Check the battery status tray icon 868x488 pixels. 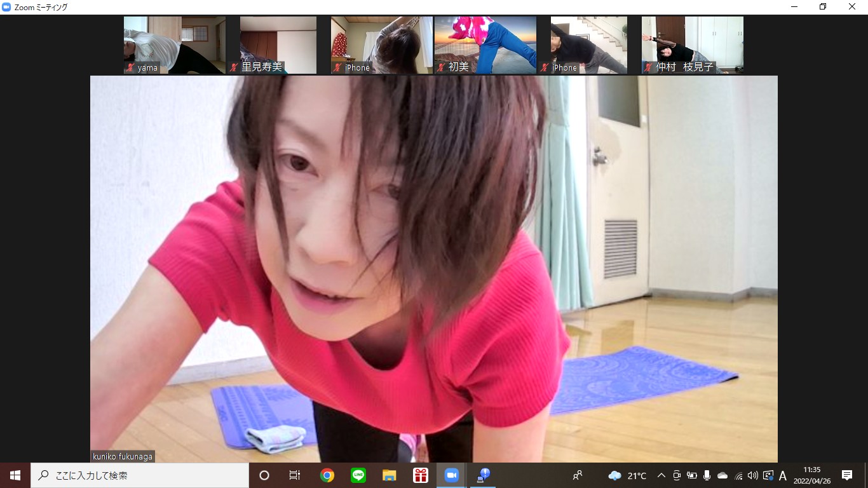(692, 475)
